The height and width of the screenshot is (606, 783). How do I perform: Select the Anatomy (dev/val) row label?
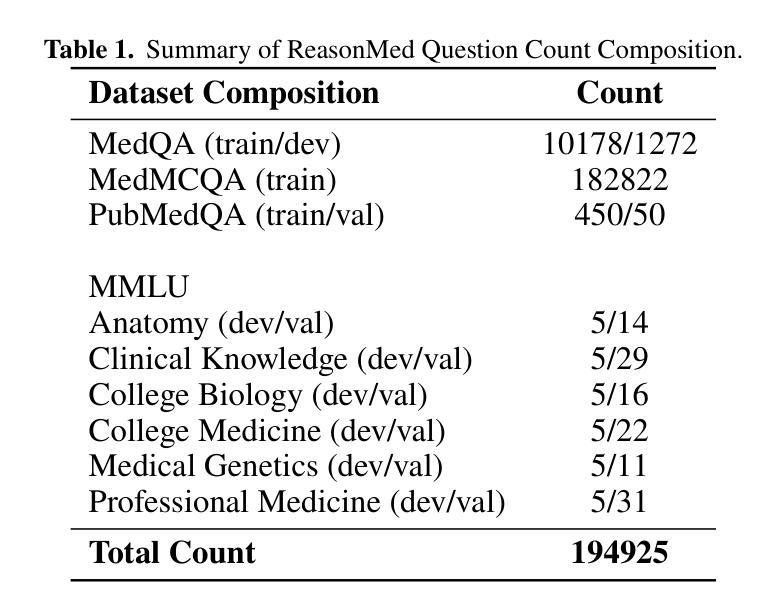[211, 323]
